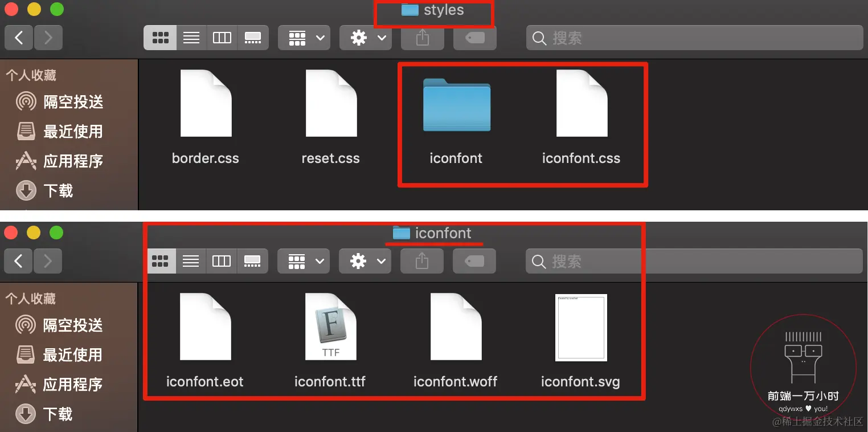Go back in the iconfont window
This screenshot has height=432, width=868.
point(19,262)
